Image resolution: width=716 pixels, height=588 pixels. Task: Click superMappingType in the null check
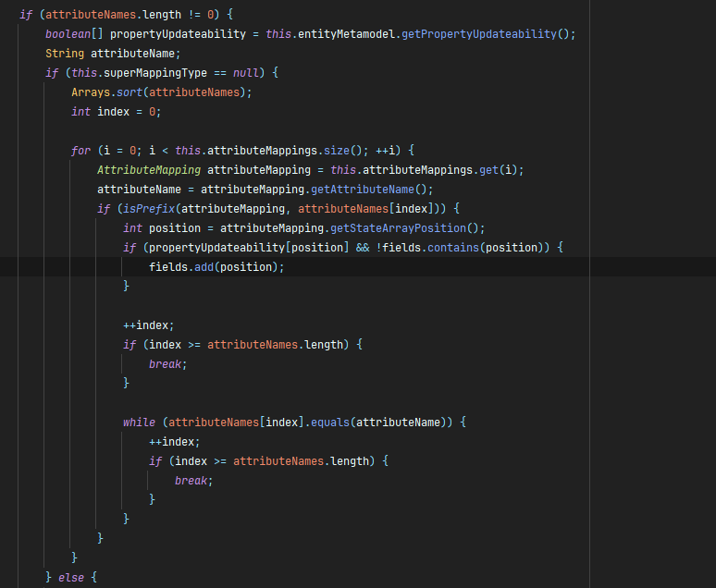click(155, 73)
